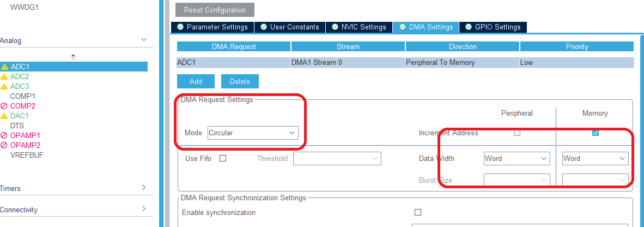Select OPAMP2 in the Analog list

point(25,145)
